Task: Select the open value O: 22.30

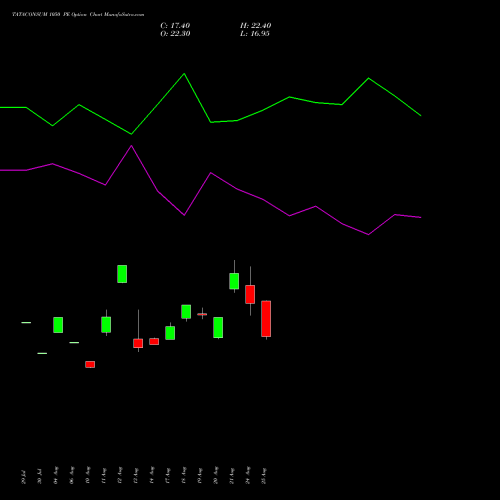Action: 175,34
